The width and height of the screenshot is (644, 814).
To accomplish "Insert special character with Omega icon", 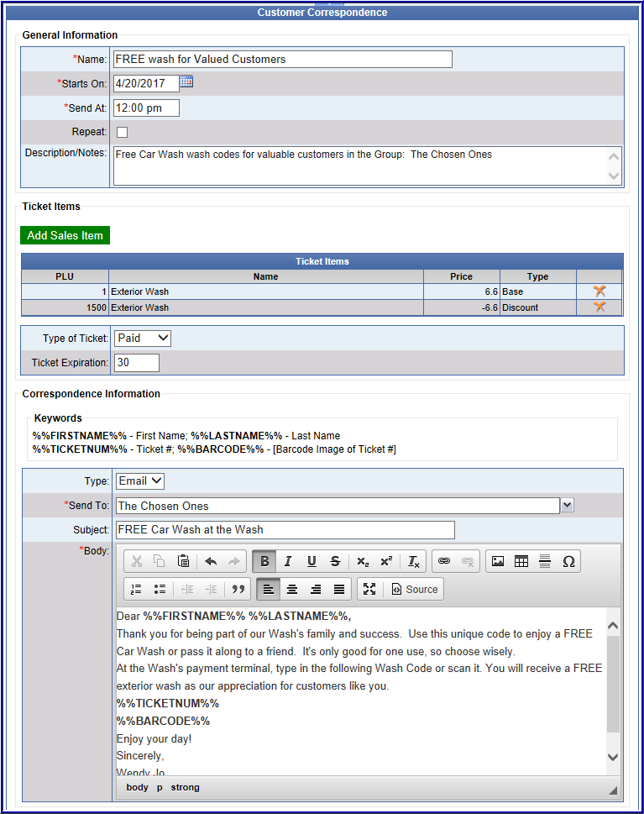I will [568, 561].
